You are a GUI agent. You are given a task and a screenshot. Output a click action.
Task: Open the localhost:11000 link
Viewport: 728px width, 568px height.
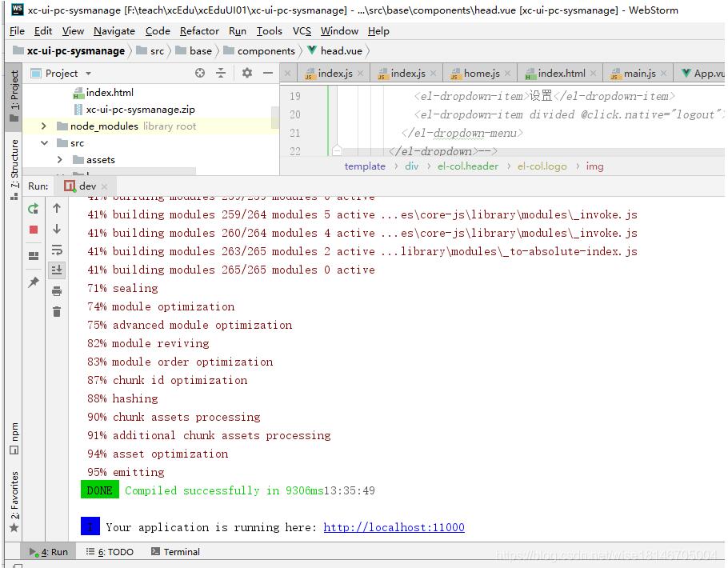pos(394,527)
